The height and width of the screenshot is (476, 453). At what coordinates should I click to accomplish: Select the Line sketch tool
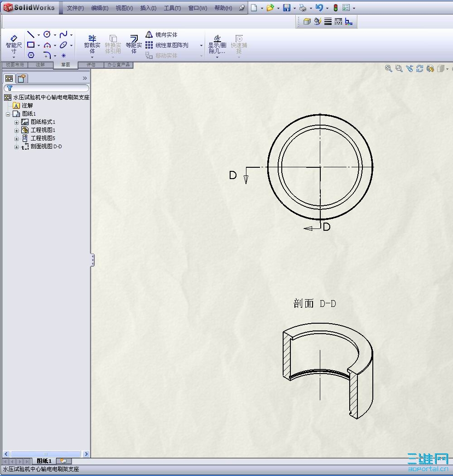coord(31,34)
